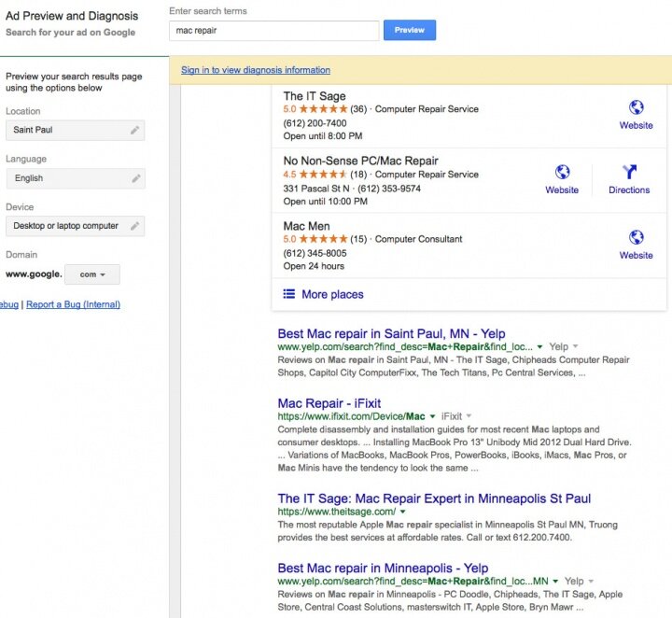The width and height of the screenshot is (672, 618).
Task: Open the Website globe icon for Mac Men
Action: point(636,237)
